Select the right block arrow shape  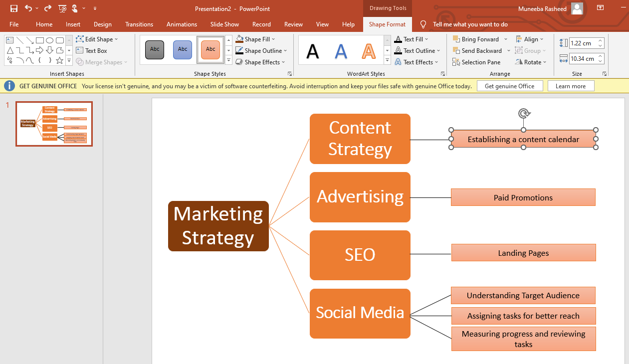[40, 50]
